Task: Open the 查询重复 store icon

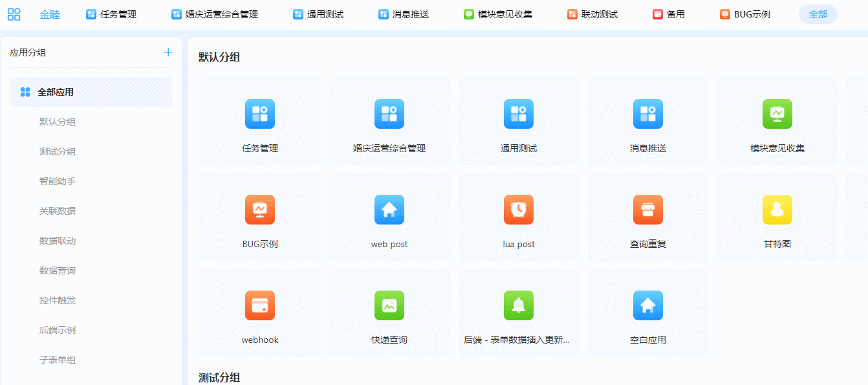Action: [x=648, y=210]
